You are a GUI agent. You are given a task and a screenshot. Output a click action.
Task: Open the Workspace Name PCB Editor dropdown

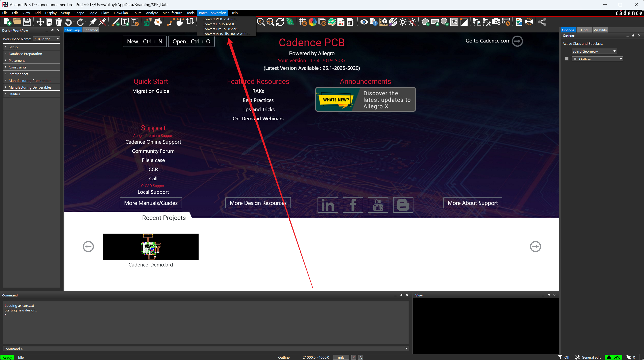click(x=46, y=39)
